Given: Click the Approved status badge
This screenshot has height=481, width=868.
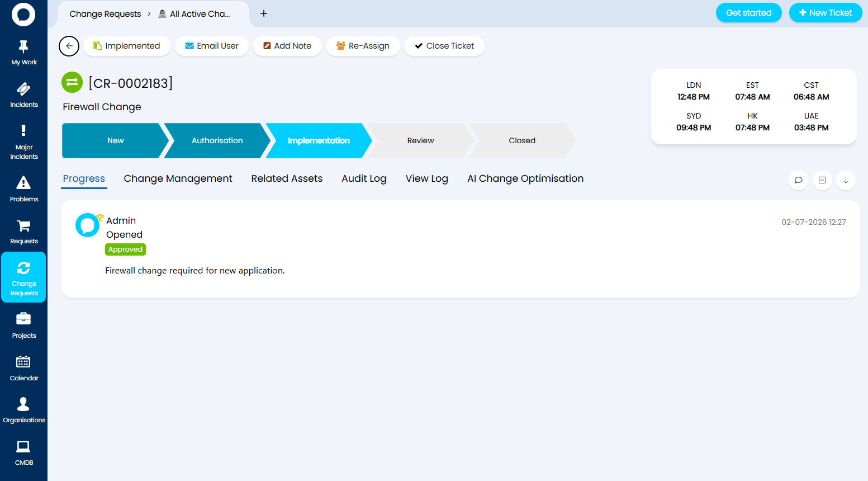Looking at the screenshot, I should (125, 249).
